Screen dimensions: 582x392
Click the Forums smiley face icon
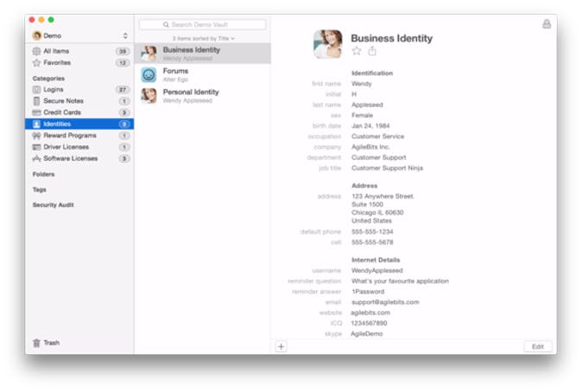tap(149, 74)
